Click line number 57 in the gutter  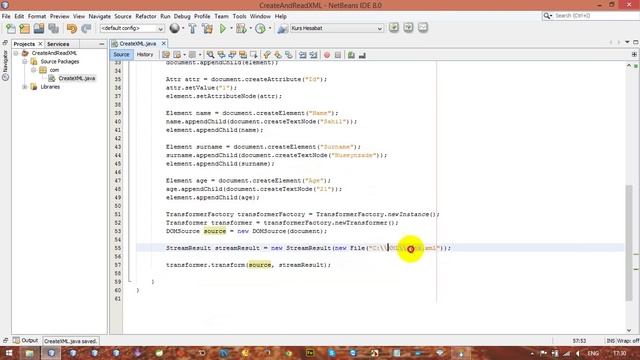[x=118, y=265]
